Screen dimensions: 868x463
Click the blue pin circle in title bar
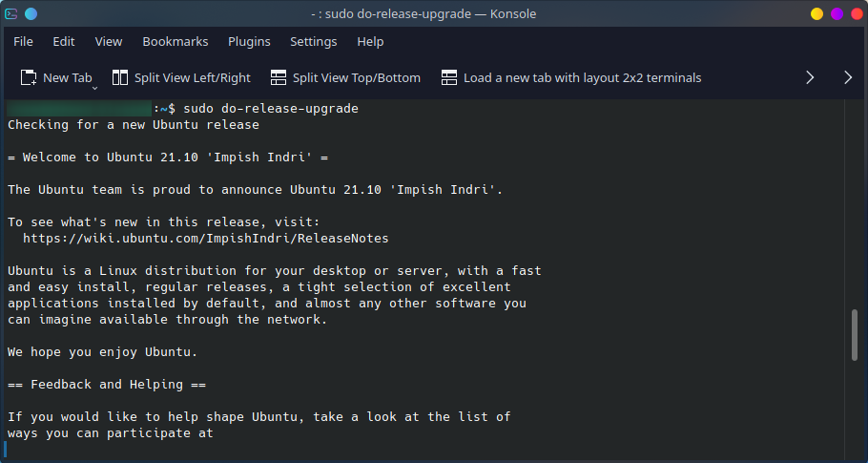tap(31, 14)
